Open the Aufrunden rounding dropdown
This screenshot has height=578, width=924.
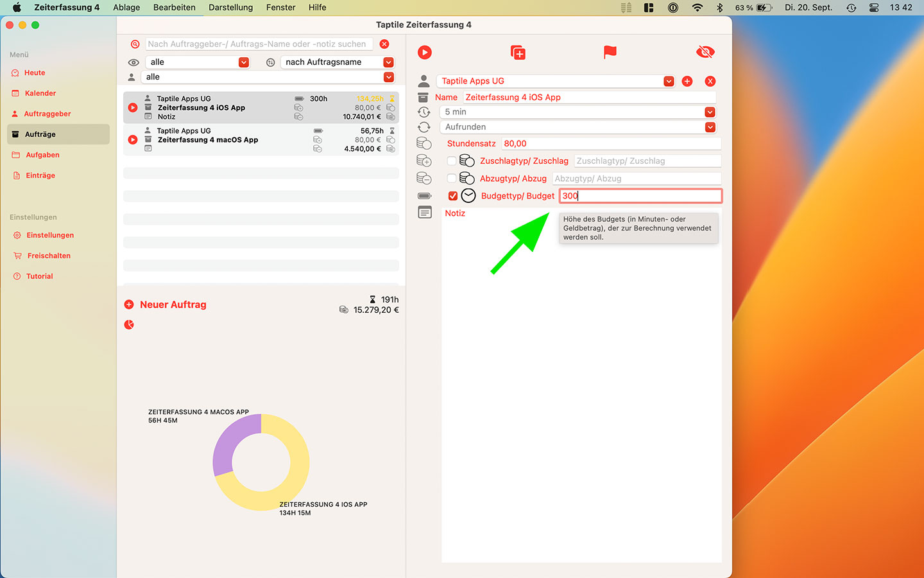click(x=710, y=127)
